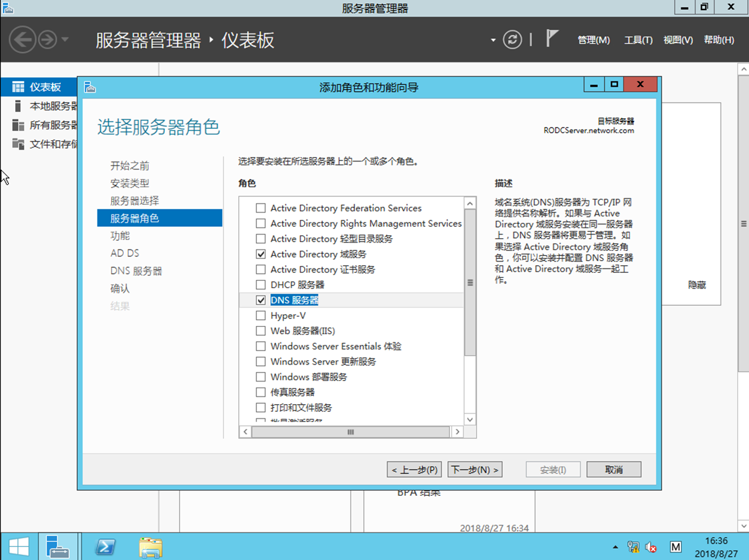Click the role list vertical scrollbar thumb
Screen dimensions: 749x560
pos(470,283)
